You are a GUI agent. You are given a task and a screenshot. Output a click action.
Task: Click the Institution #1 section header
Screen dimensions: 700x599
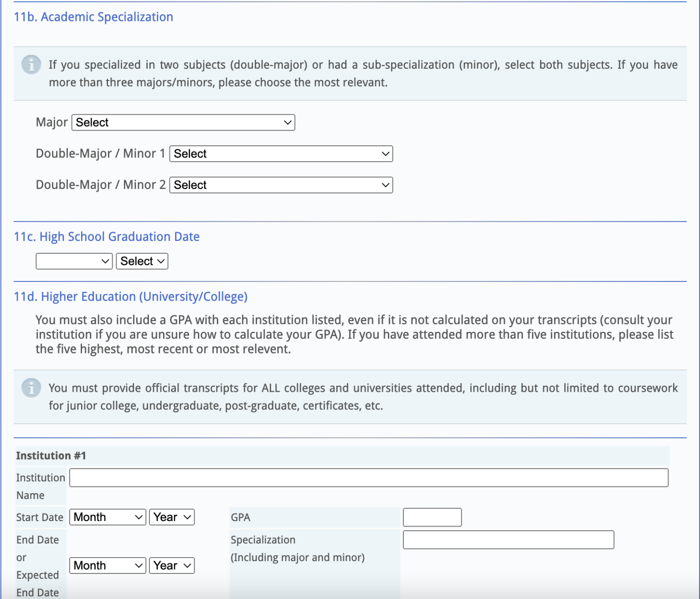(x=51, y=456)
